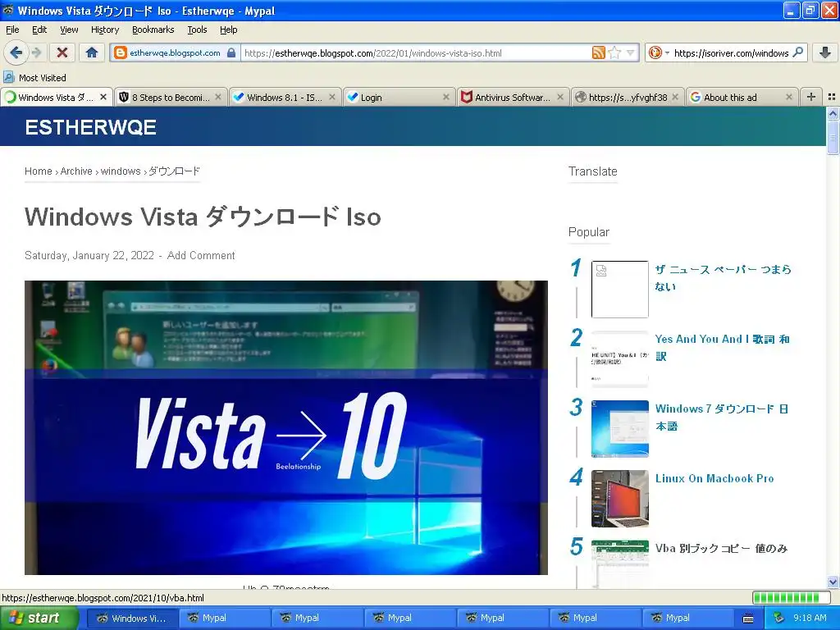Image resolution: width=840 pixels, height=630 pixels.
Task: Stop page loading with red X button
Action: pyautogui.click(x=62, y=52)
